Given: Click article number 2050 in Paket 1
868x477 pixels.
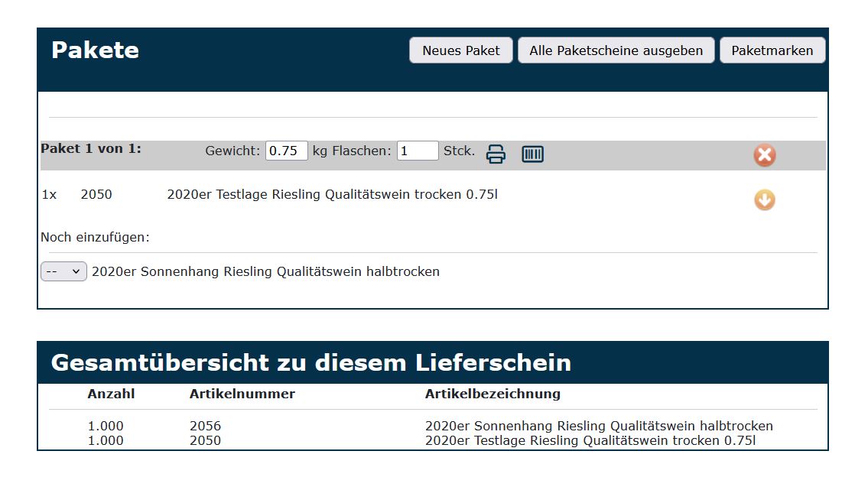Looking at the screenshot, I should pos(96,194).
